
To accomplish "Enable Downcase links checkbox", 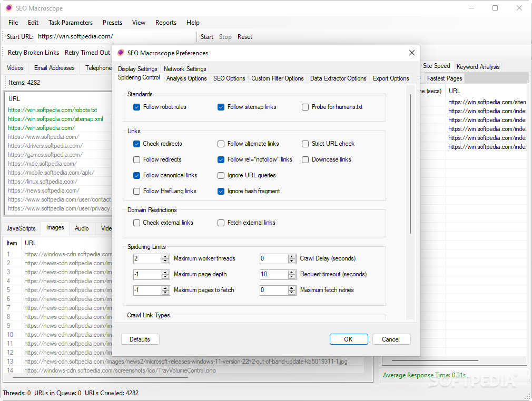I will pos(305,159).
